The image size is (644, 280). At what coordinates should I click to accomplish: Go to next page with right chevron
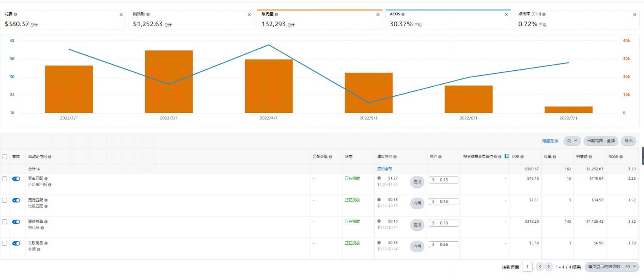click(x=549, y=267)
